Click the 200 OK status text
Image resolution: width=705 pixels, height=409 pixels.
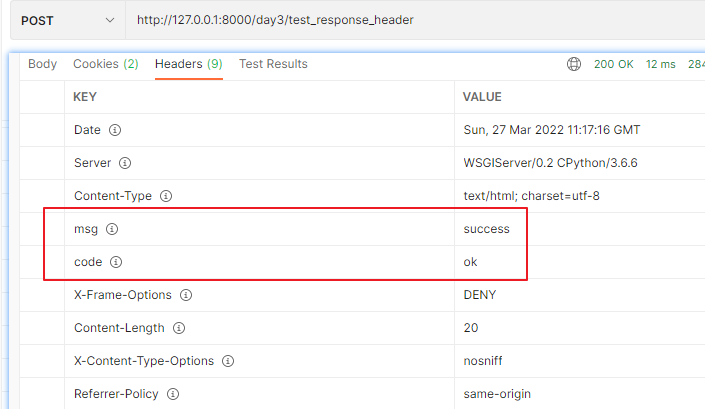pos(613,64)
